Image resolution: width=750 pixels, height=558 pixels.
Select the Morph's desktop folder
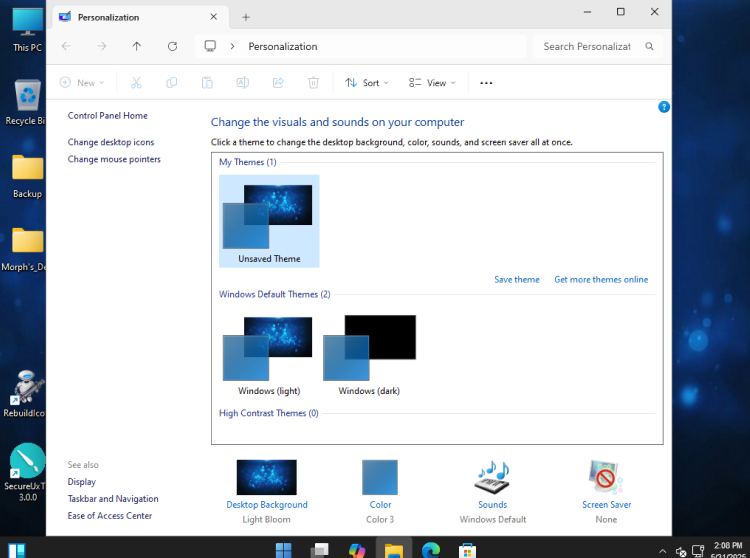(24, 250)
